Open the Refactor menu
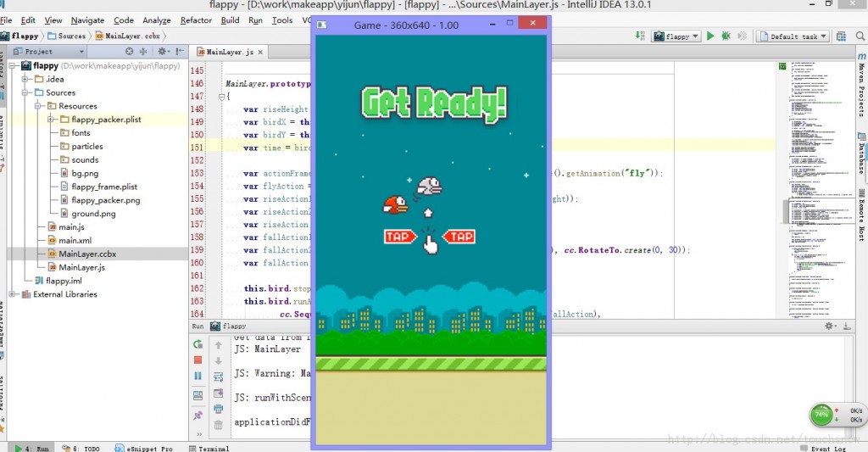The height and width of the screenshot is (452, 868). (x=196, y=20)
